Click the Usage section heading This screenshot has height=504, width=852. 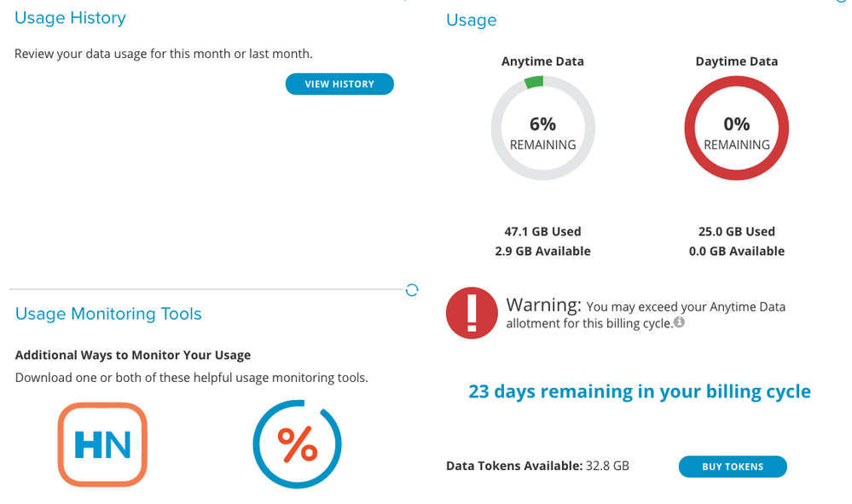(x=471, y=20)
